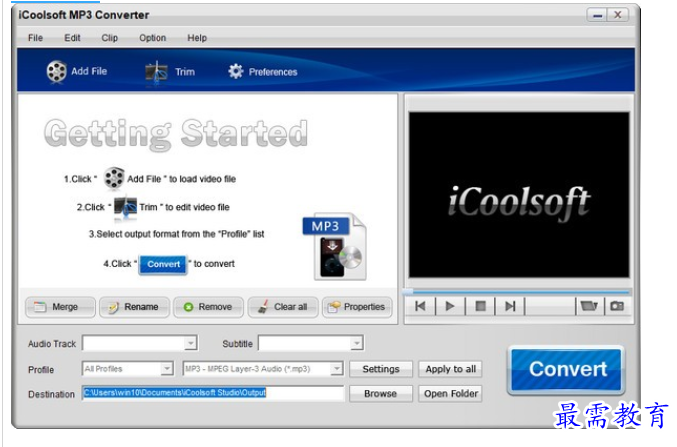
Task: Open Preferences gear in toolbar
Action: click(x=263, y=72)
